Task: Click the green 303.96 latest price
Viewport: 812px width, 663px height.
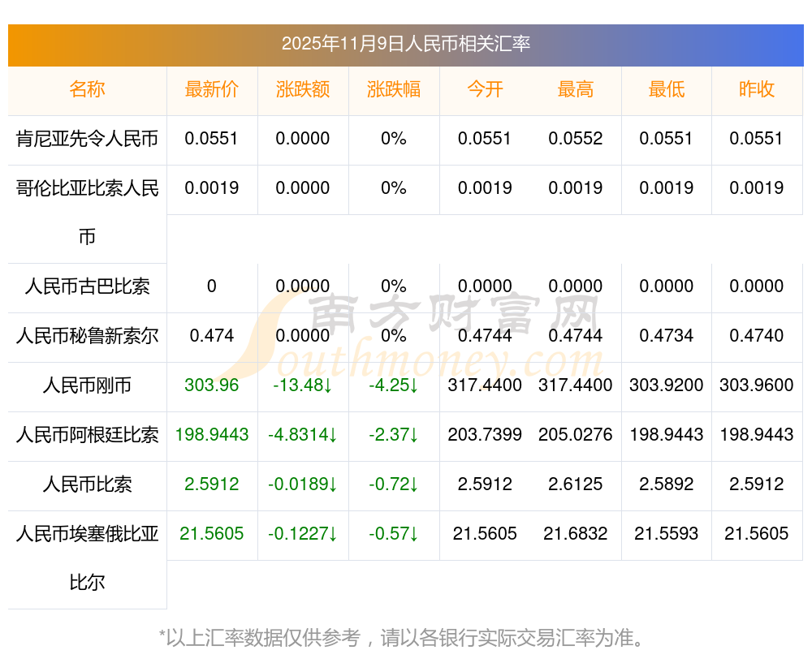Action: coord(212,385)
